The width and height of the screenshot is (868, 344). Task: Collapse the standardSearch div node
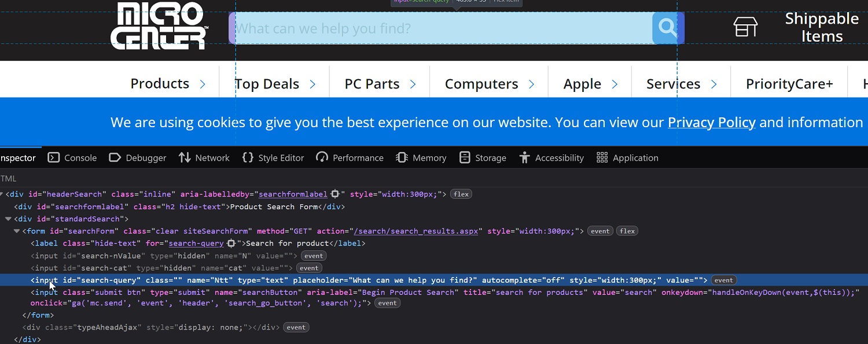click(x=8, y=219)
